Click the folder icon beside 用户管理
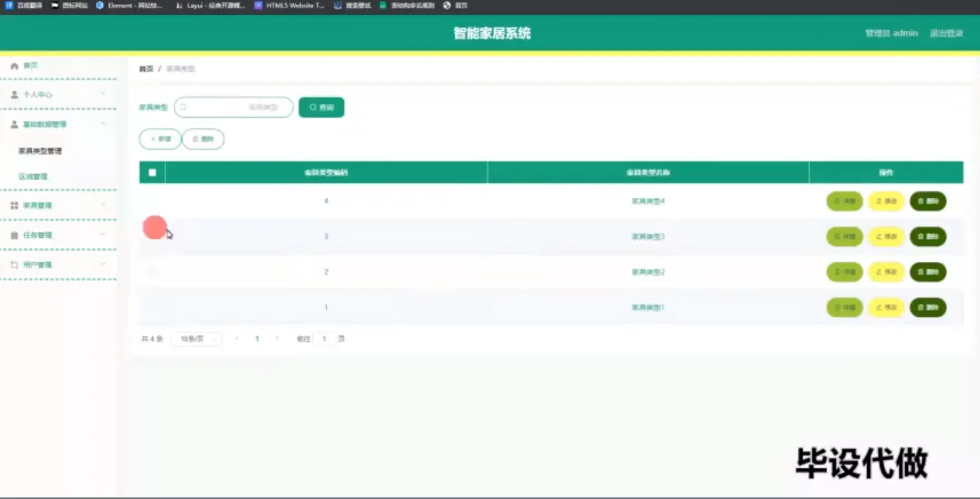 coord(14,264)
